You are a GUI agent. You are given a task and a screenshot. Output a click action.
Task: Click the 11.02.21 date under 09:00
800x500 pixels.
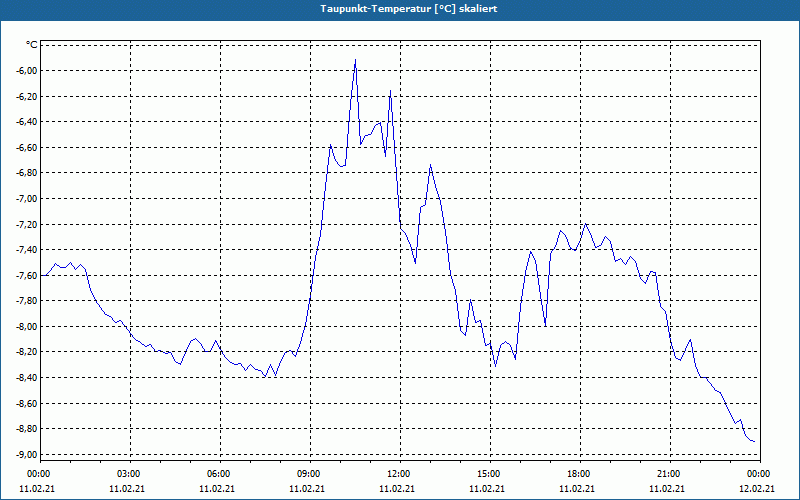pyautogui.click(x=307, y=488)
